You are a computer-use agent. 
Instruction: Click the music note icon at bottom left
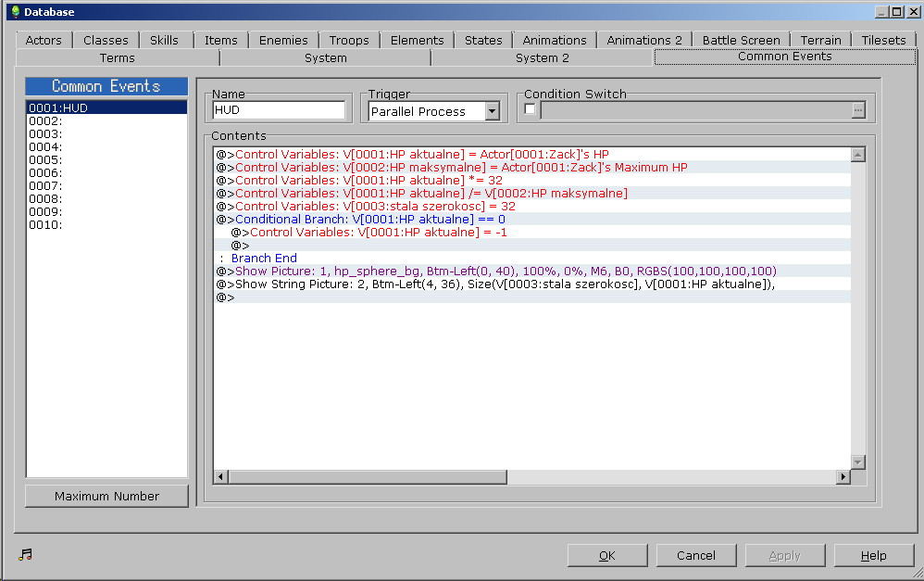25,554
